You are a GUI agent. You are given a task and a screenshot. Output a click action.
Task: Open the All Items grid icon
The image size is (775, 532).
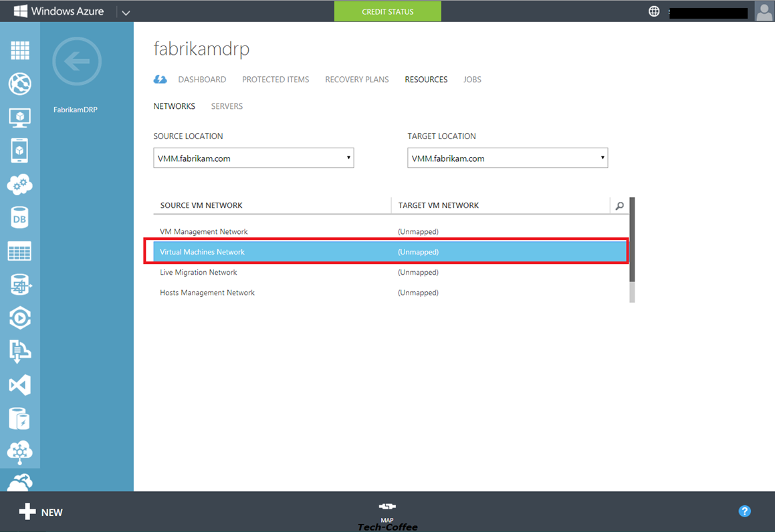(x=20, y=50)
